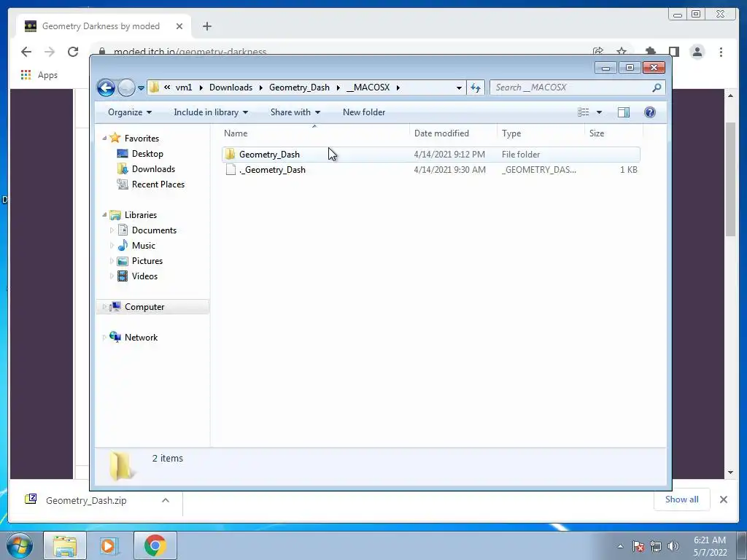Click the volume speaker tray icon
This screenshot has height=560, width=747.
673,546
